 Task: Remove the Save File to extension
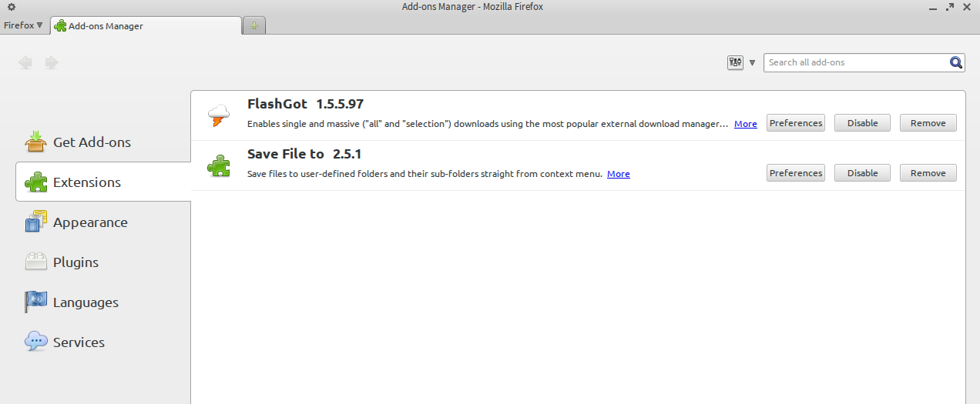(928, 173)
